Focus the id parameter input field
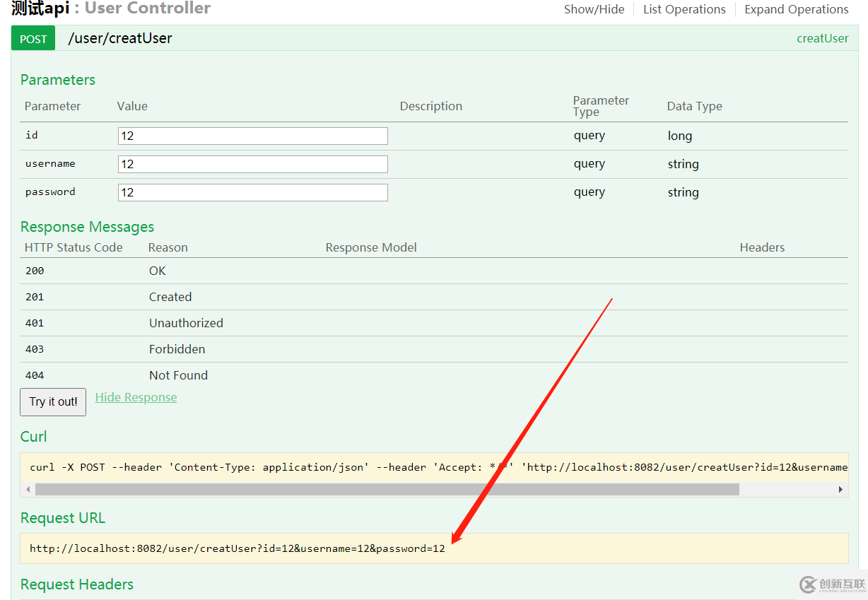The image size is (868, 600). tap(252, 136)
